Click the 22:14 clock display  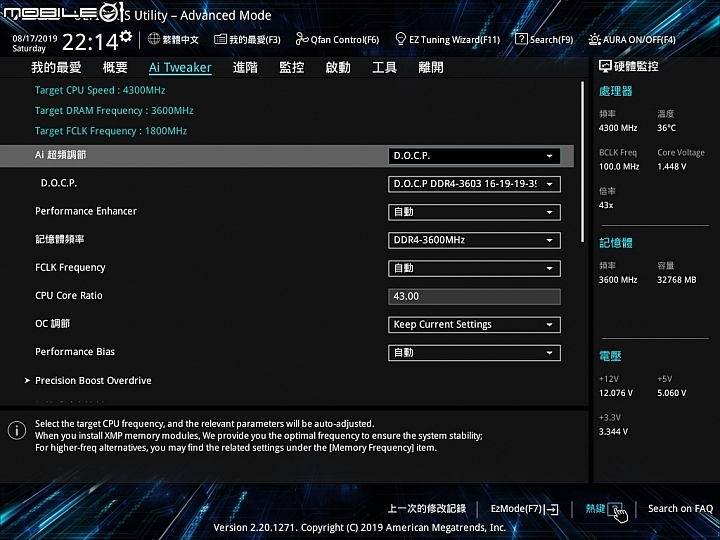click(x=90, y=43)
